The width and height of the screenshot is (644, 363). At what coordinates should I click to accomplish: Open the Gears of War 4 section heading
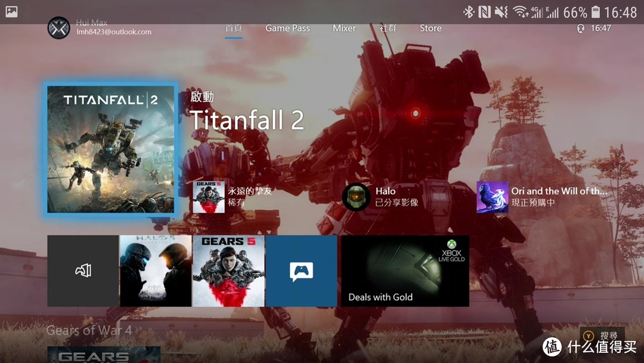coord(89,330)
